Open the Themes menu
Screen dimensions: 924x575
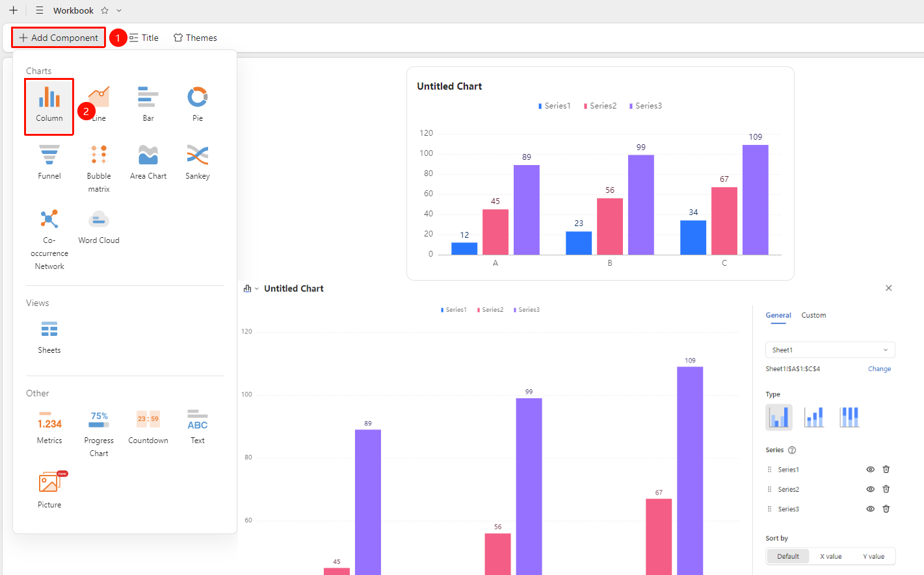coord(195,38)
